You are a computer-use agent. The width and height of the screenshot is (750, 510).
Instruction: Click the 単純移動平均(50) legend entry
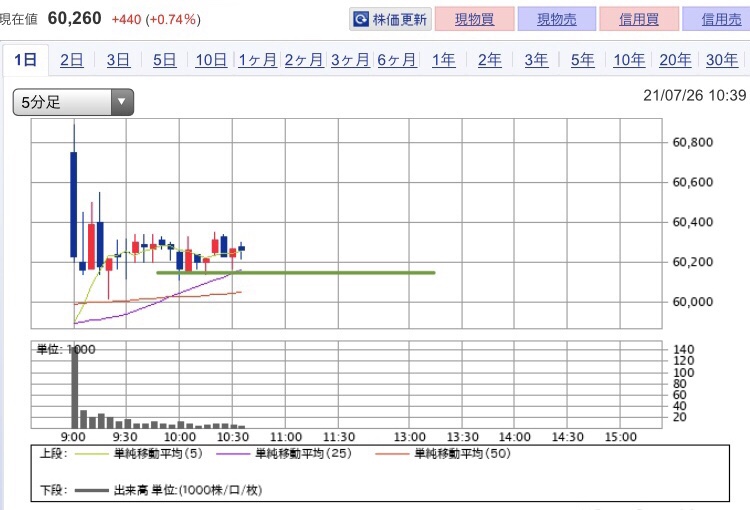tap(443, 453)
